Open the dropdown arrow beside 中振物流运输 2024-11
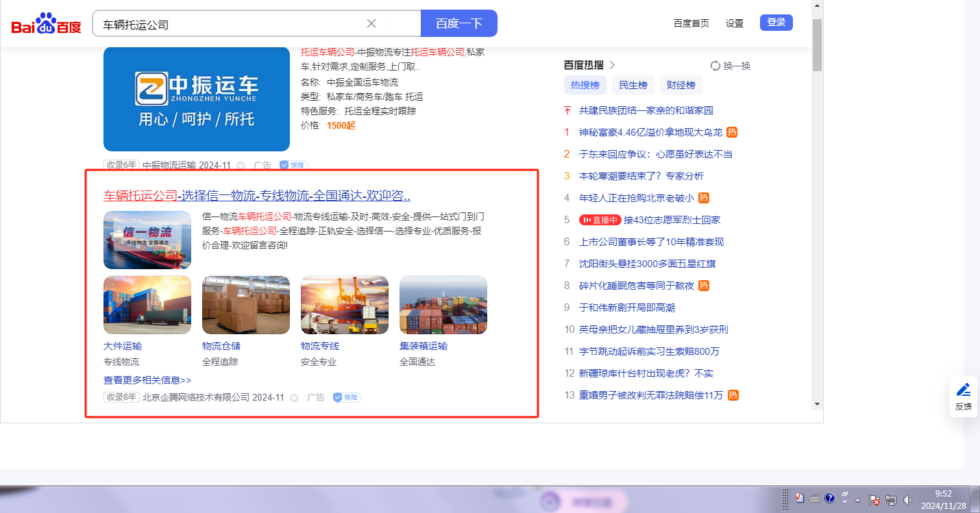 point(241,165)
